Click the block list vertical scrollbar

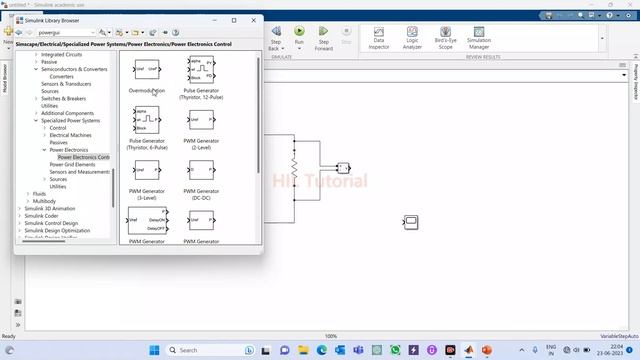tap(258, 115)
